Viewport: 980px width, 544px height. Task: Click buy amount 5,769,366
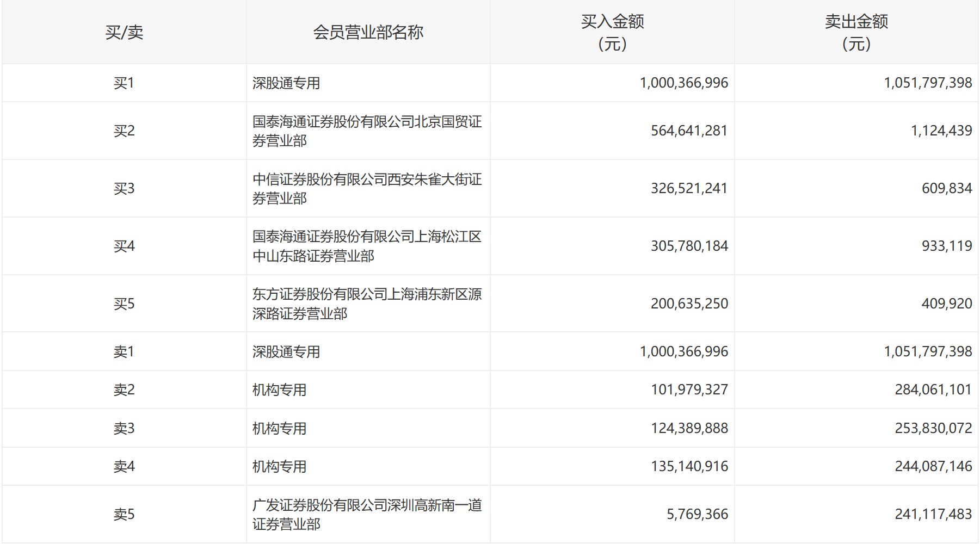point(698,514)
